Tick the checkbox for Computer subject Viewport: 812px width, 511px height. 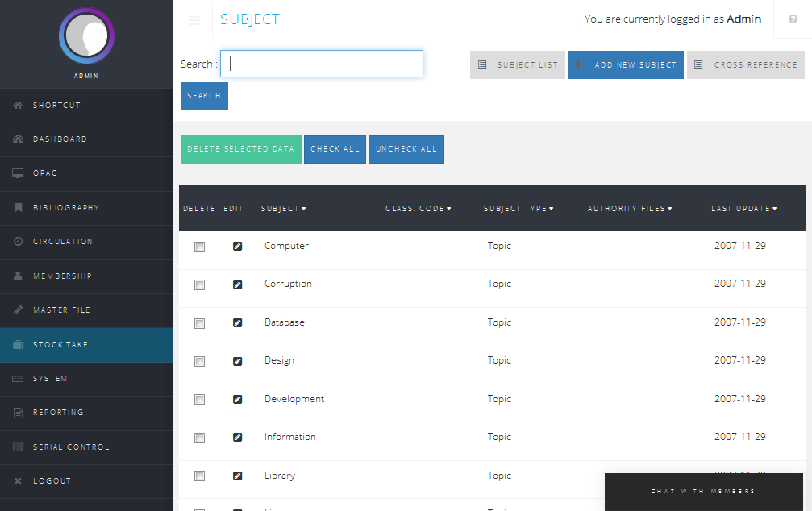click(x=199, y=247)
